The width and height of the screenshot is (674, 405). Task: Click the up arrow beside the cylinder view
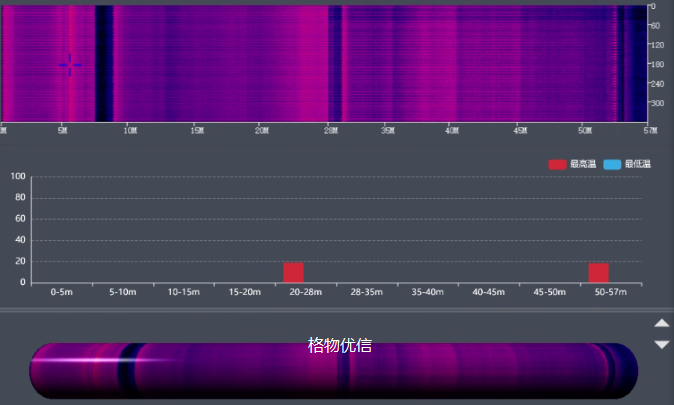click(x=661, y=323)
